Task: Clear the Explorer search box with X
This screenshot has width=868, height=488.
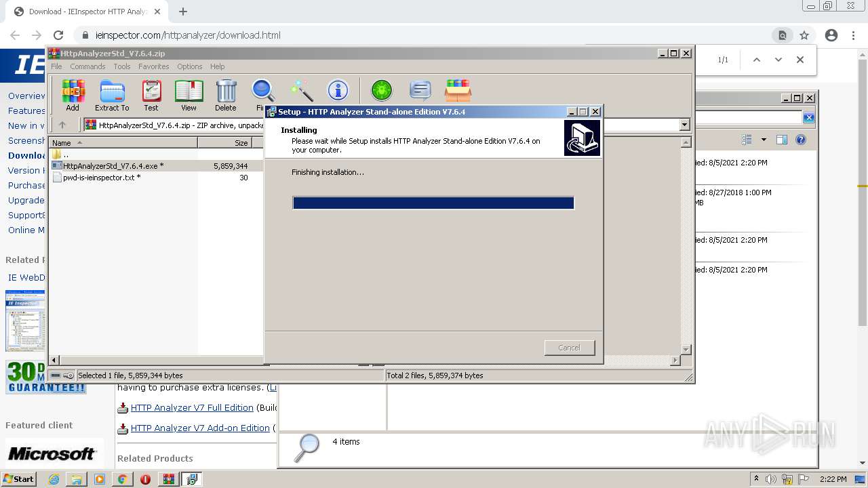Action: [808, 118]
